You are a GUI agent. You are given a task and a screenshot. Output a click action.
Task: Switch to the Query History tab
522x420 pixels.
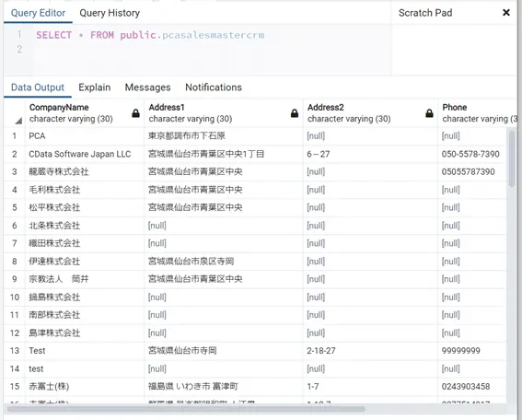click(110, 13)
